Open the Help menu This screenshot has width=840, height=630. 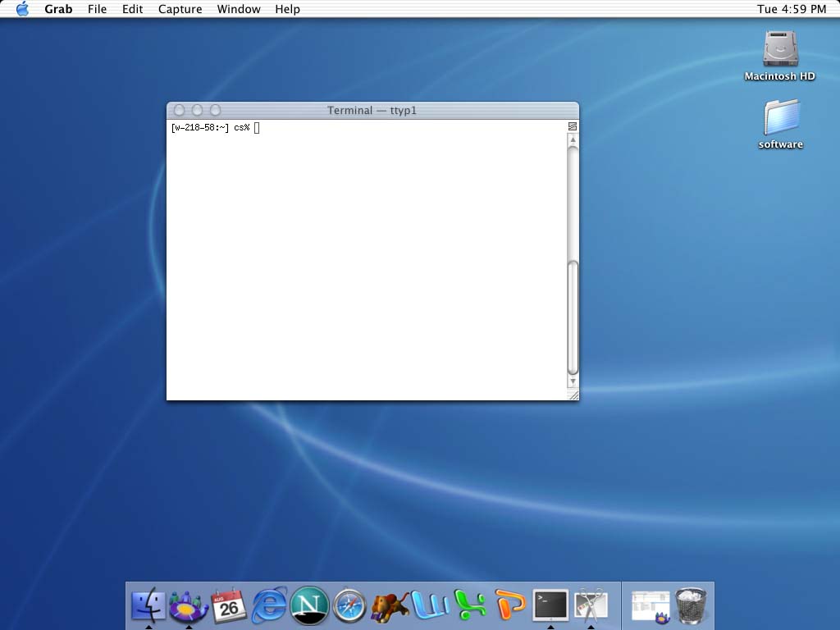(287, 9)
